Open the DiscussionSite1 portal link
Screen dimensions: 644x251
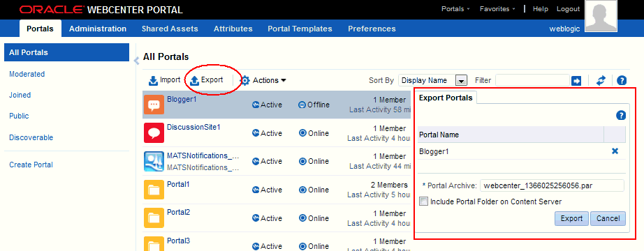pyautogui.click(x=193, y=127)
